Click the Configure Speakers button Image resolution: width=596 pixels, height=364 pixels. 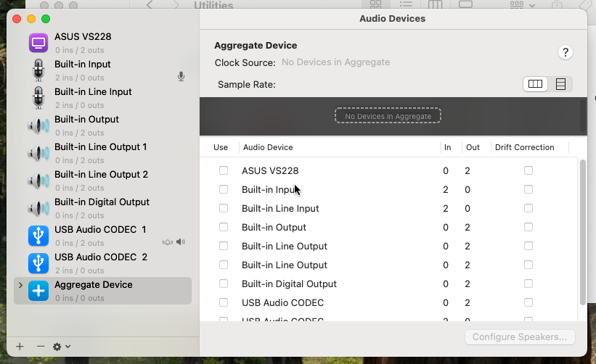tap(520, 337)
